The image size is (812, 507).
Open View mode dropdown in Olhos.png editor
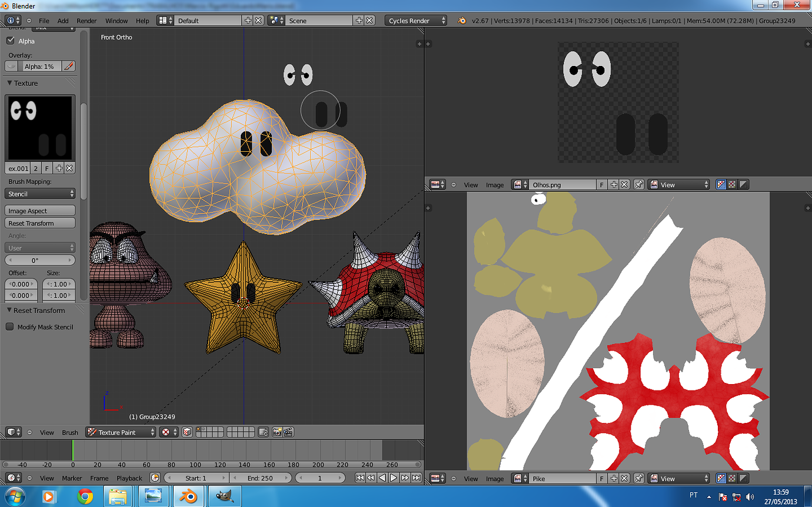(680, 185)
